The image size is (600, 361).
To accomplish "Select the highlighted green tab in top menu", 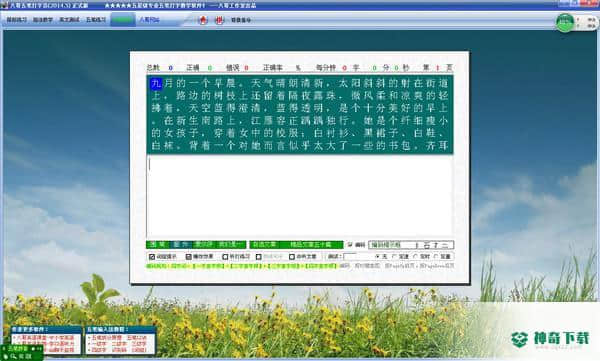I will (x=123, y=20).
